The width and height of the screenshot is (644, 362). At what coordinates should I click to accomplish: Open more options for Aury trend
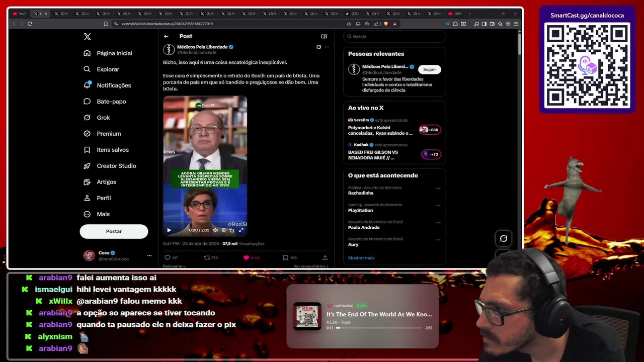click(438, 239)
